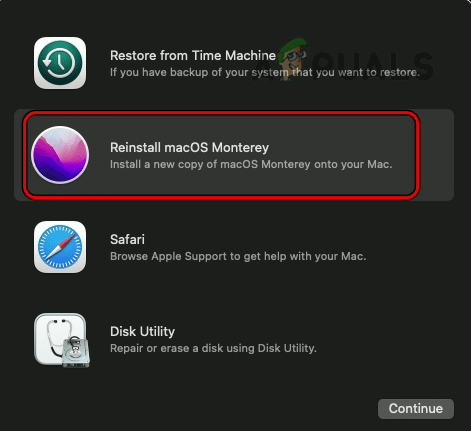
Task: Select the Reinstall macOS Monterey title
Action: click(189, 147)
